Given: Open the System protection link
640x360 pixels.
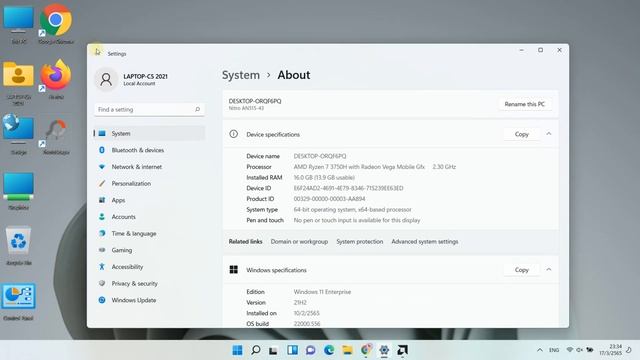Looking at the screenshot, I should (360, 242).
